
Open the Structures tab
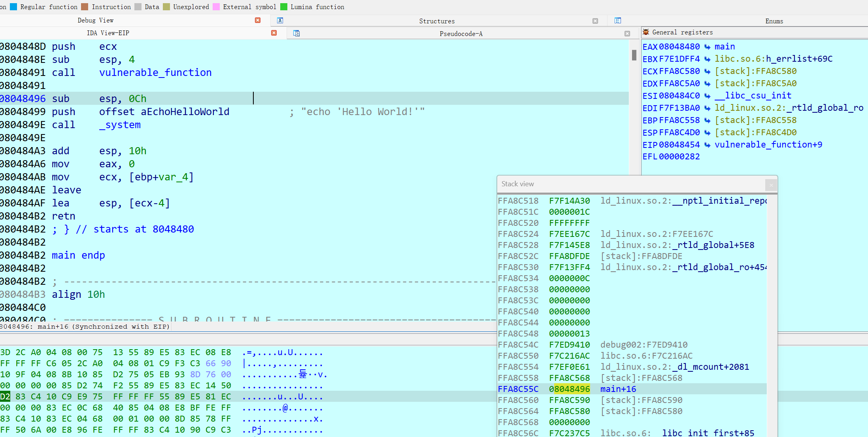pos(437,21)
